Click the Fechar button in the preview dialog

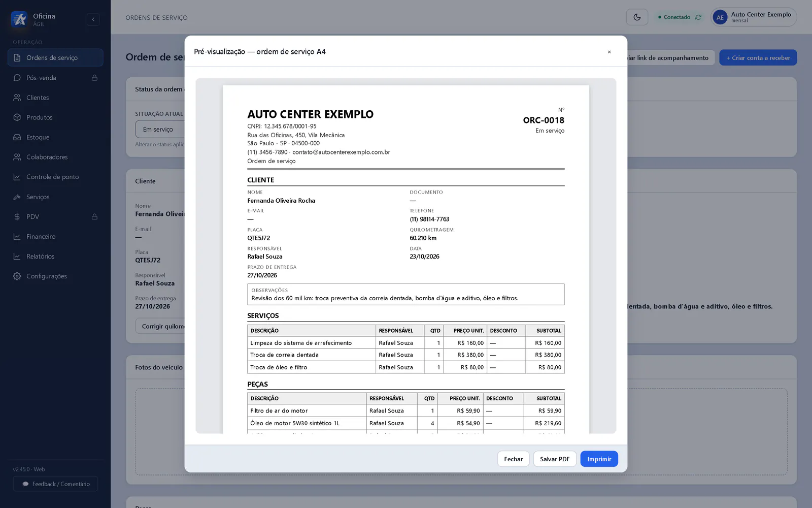click(513, 459)
